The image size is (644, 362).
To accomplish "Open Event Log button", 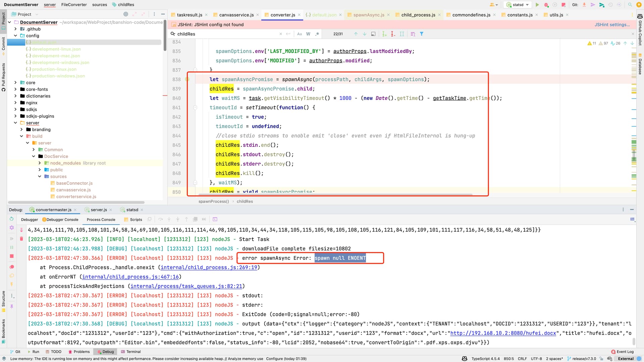I will [623, 352].
